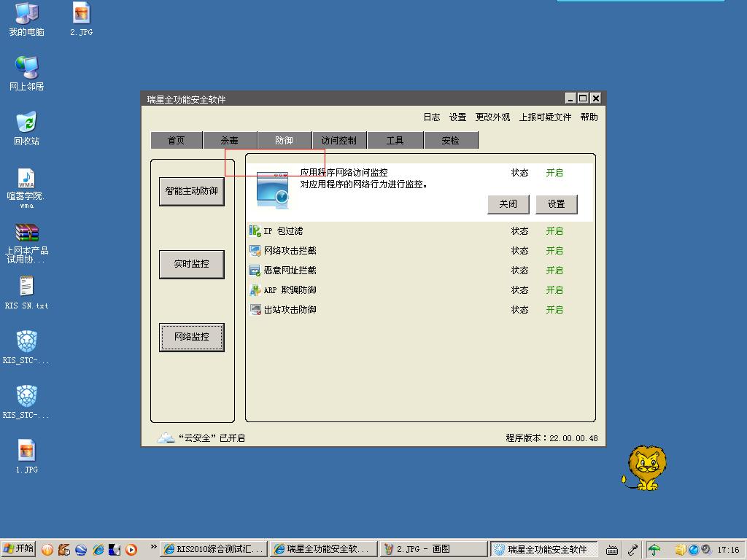Click the Rising lion desktop mascot
Image resolution: width=747 pixels, height=560 pixels.
(x=644, y=468)
